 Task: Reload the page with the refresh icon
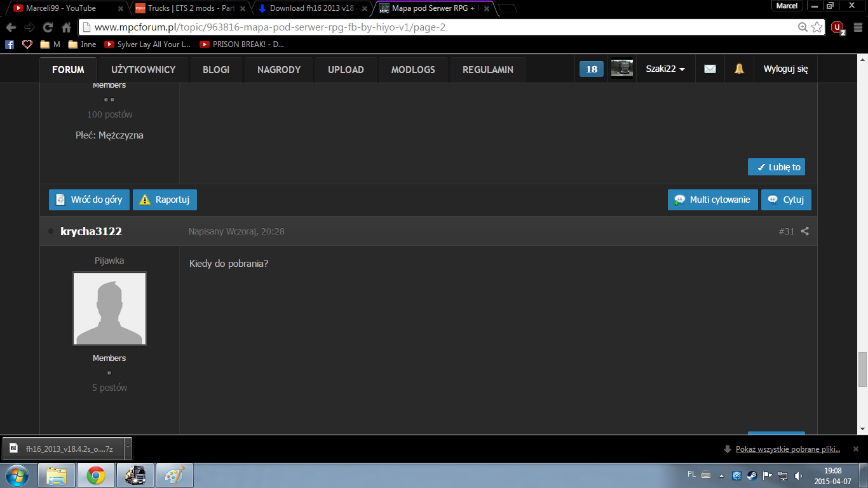pos(48,27)
